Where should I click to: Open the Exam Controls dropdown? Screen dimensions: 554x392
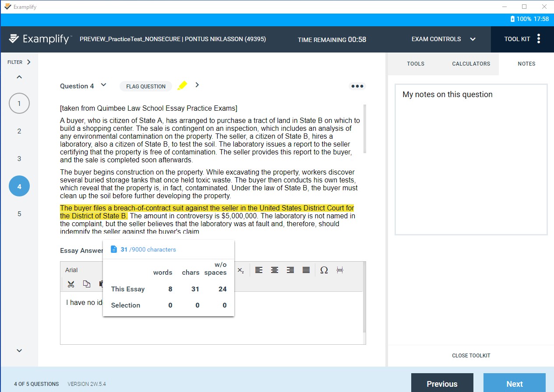pos(443,39)
